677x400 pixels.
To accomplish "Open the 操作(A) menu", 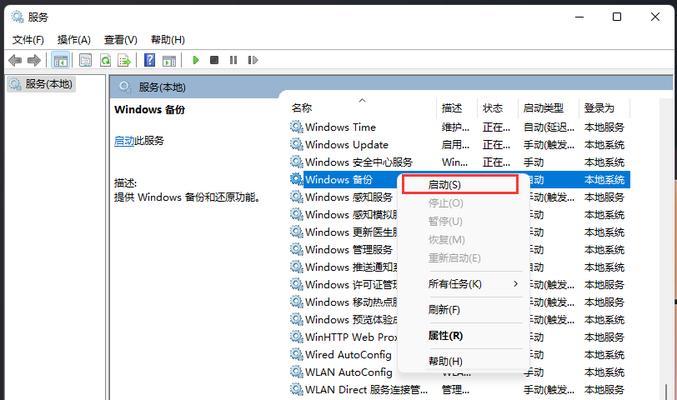I will 74,40.
